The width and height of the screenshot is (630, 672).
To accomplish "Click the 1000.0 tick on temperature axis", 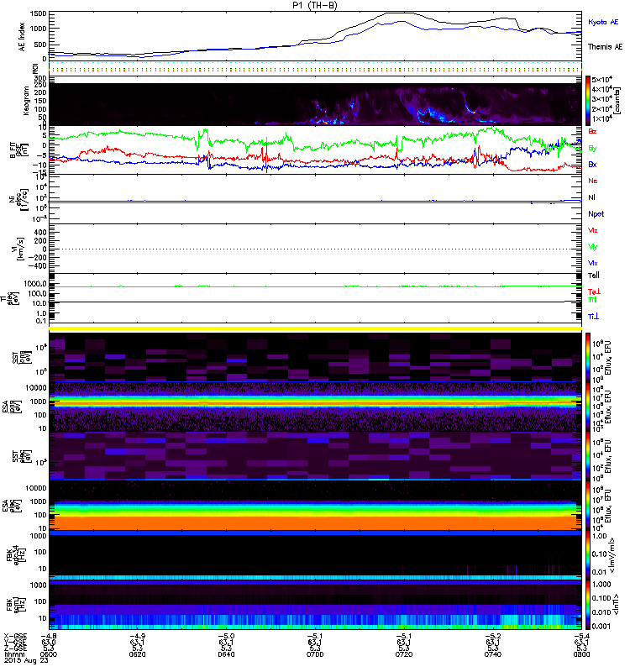I will tap(35, 284).
